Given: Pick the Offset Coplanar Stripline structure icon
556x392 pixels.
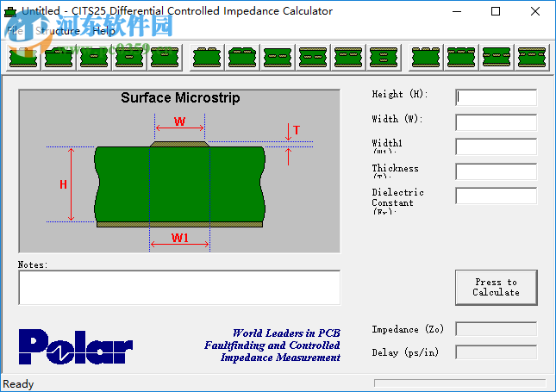Looking at the screenshot, I should click(x=532, y=58).
